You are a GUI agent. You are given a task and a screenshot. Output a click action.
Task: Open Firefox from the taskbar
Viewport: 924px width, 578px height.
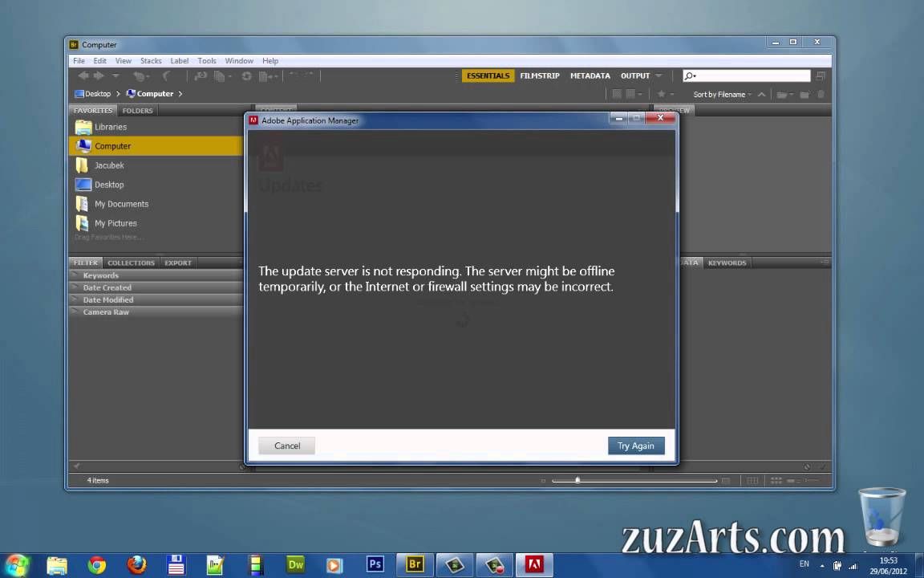pyautogui.click(x=136, y=565)
